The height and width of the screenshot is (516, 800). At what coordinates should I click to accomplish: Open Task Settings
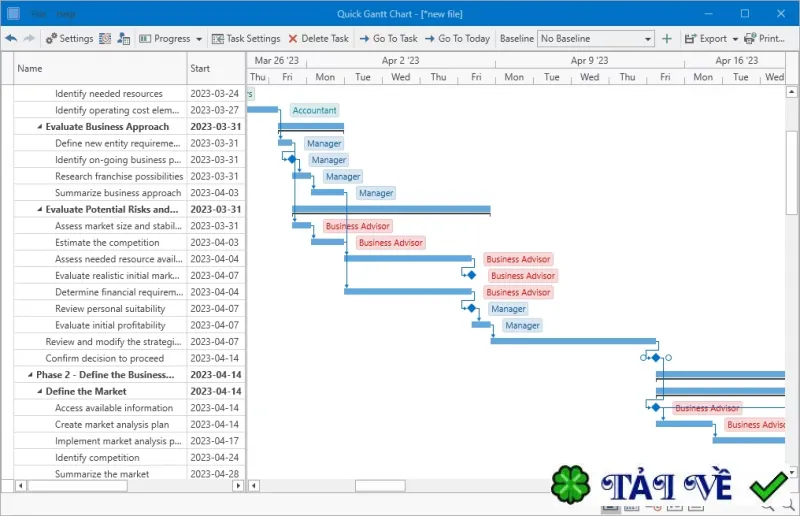(246, 38)
